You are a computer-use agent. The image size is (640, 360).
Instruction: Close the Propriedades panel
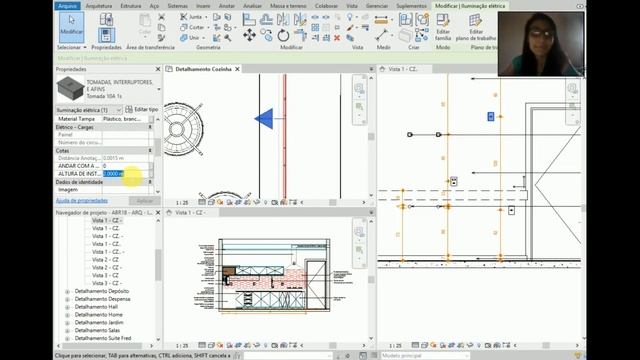coord(158,69)
